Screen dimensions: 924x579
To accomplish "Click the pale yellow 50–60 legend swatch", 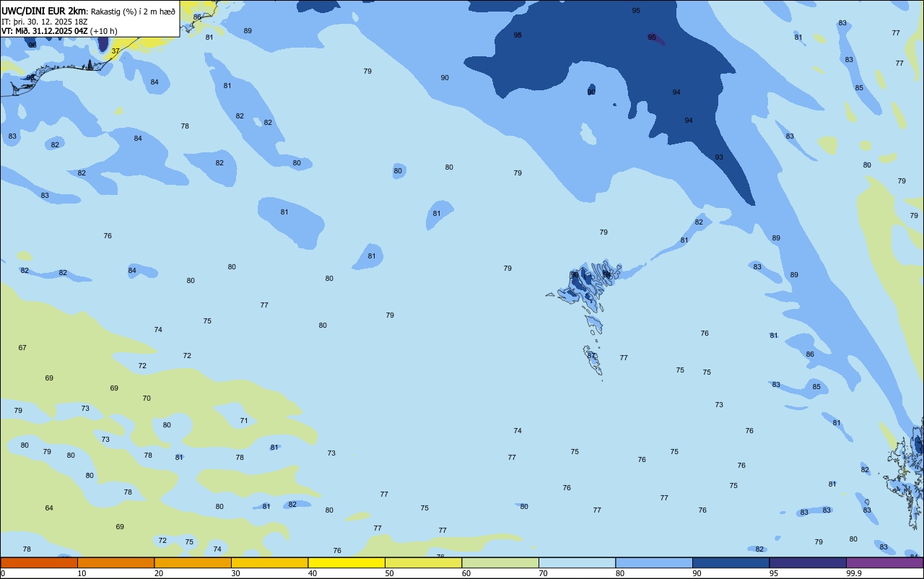I will (x=423, y=562).
